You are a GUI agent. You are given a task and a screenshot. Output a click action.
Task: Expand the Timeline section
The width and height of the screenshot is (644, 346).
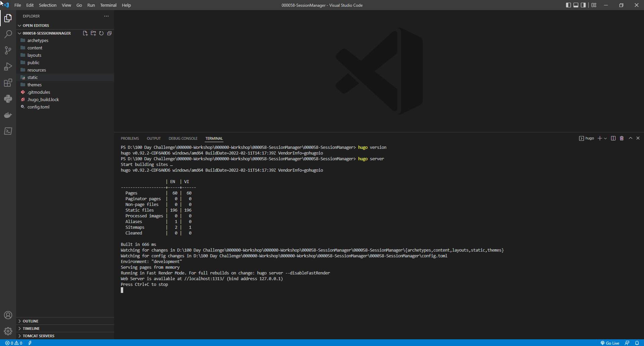[65, 329]
